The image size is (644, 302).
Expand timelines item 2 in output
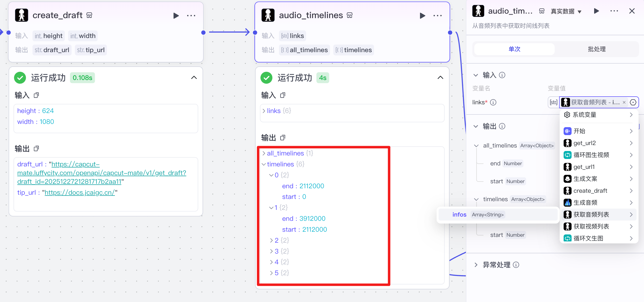(271, 240)
